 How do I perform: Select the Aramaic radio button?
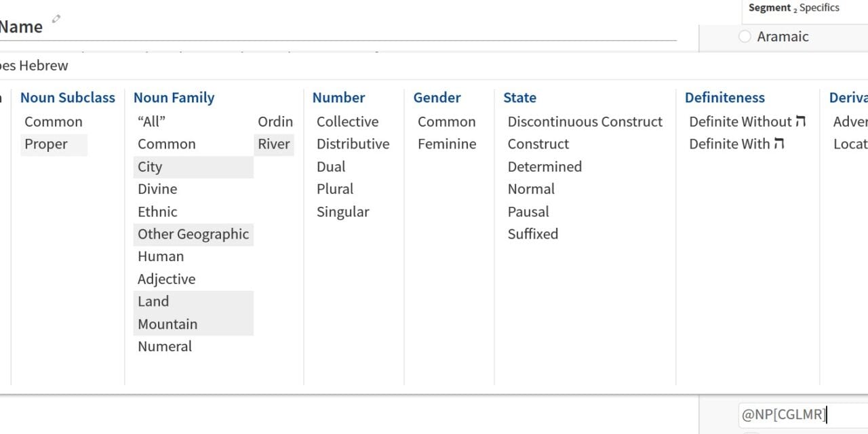tap(745, 37)
